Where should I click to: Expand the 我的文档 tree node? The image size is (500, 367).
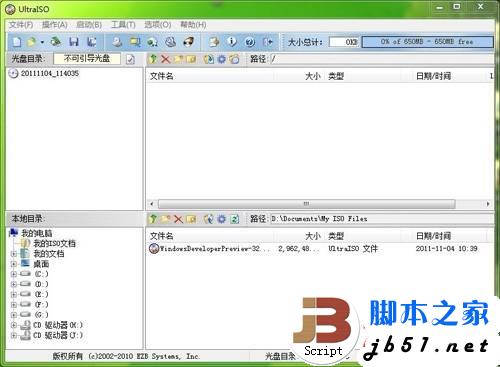tap(14, 254)
